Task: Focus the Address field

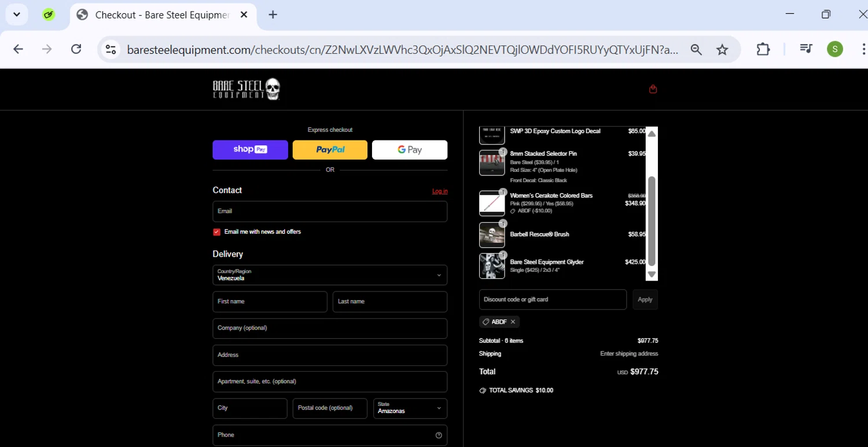Action: 330,355
